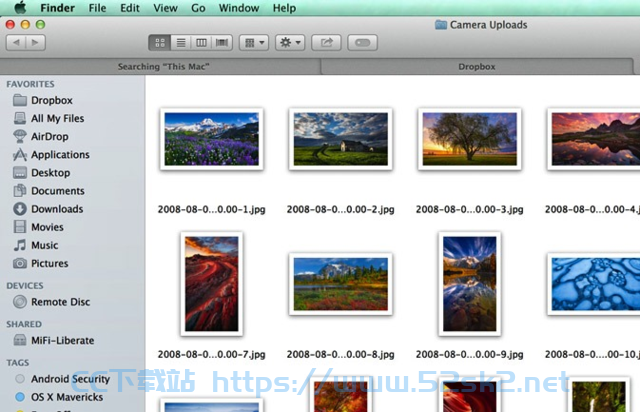The height and width of the screenshot is (412, 640).
Task: Select the red rock swirl portrait thumbnail
Action: pos(211,284)
